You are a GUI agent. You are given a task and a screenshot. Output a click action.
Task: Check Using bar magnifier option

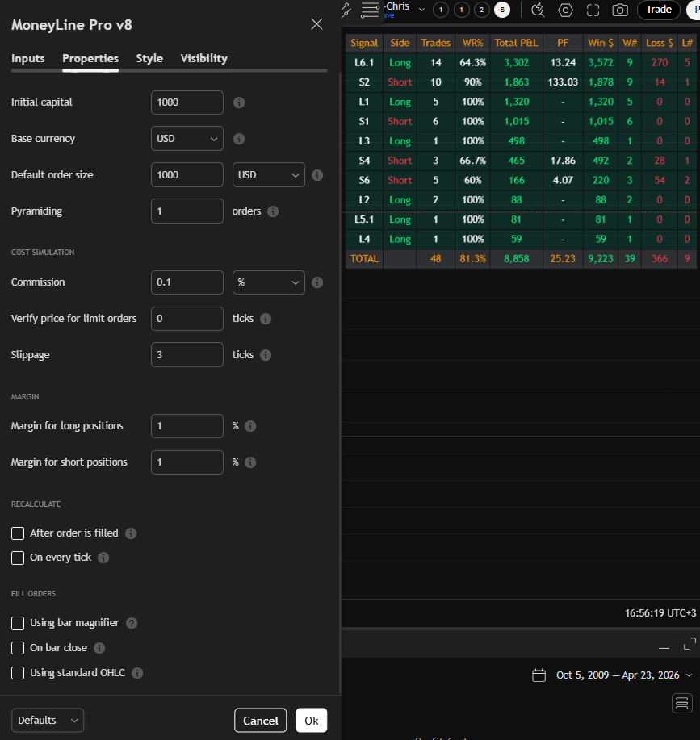18,623
